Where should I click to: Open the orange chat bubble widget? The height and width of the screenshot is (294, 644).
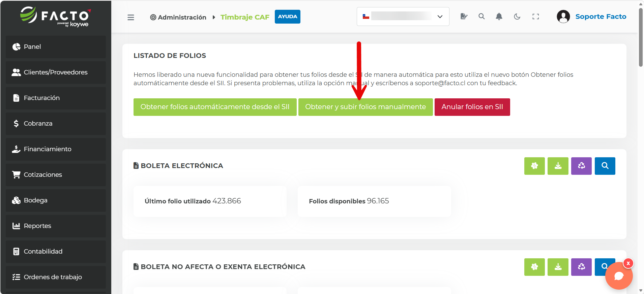619,276
